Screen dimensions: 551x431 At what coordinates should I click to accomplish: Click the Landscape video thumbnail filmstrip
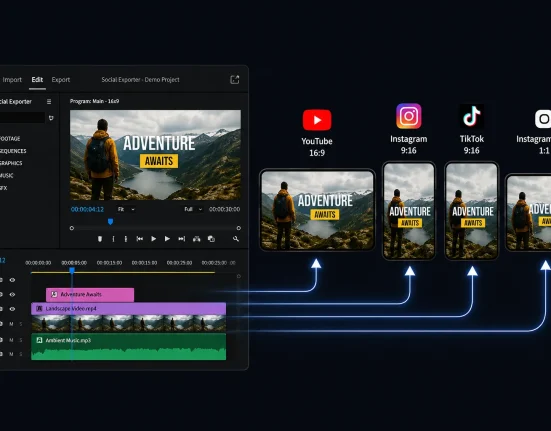(x=129, y=324)
